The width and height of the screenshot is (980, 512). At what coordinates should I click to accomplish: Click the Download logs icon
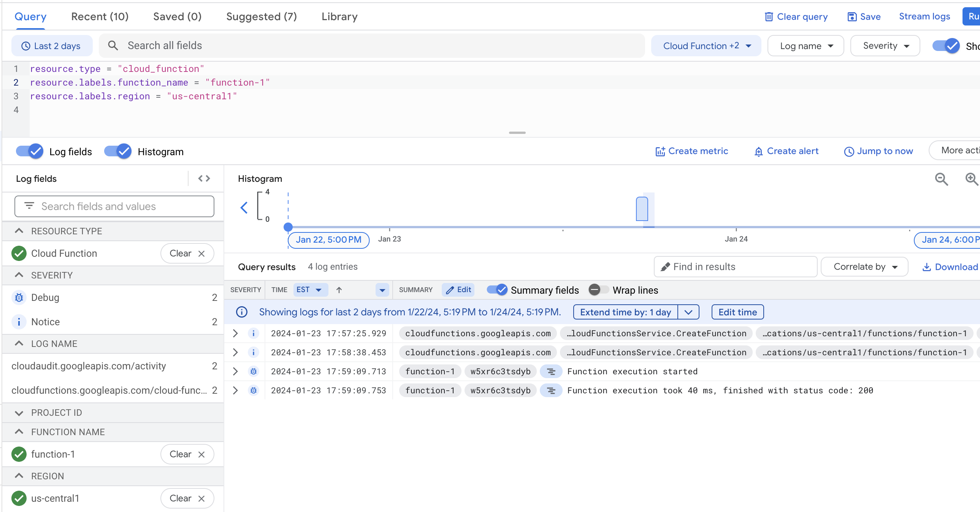(927, 267)
